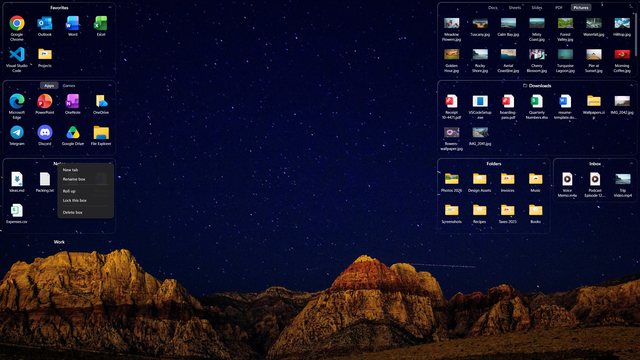
Task: Switch to the PDF tab
Action: [558, 8]
